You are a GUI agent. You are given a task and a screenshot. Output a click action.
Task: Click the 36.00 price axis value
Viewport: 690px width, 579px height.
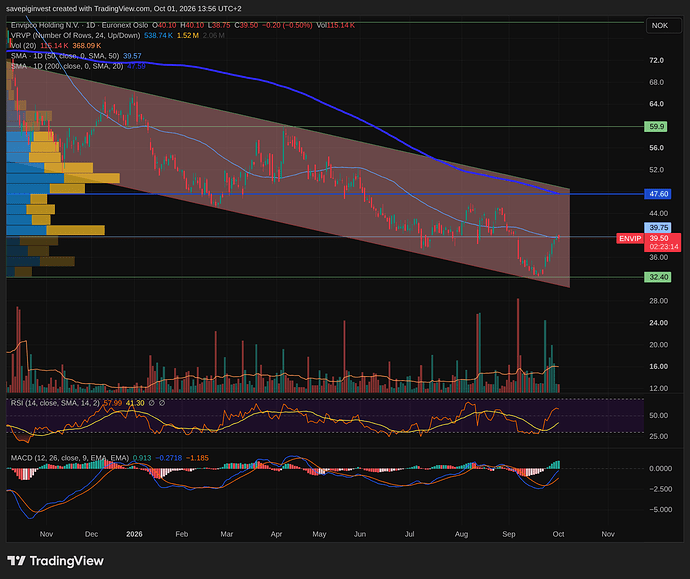[658, 257]
